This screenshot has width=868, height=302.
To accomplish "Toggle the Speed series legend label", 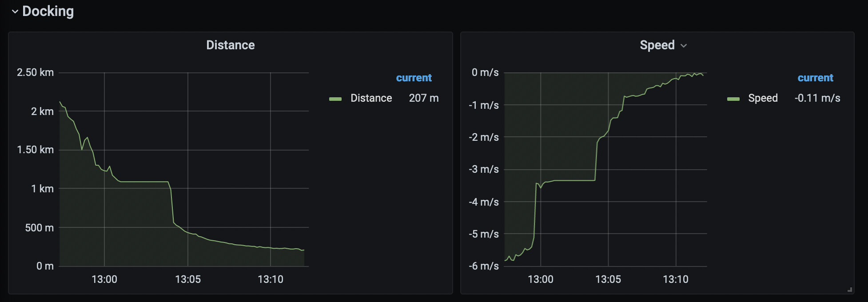I will coord(763,98).
